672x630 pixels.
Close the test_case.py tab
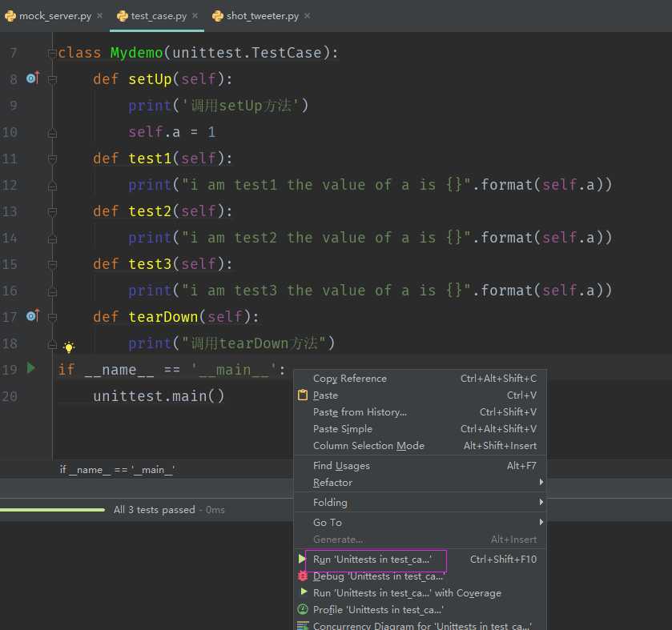tap(195, 15)
